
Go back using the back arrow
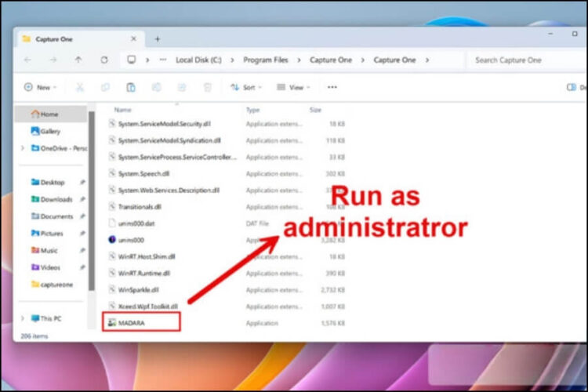coord(27,60)
